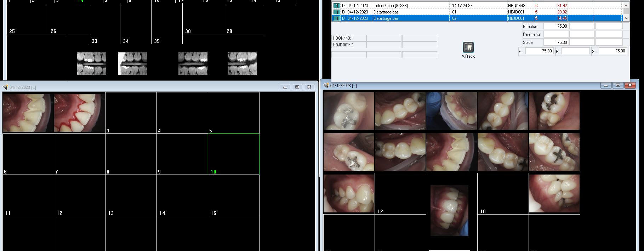Maximize the left 04/12/2023 photo window
Screen dimensions: 644x251
(x=297, y=87)
